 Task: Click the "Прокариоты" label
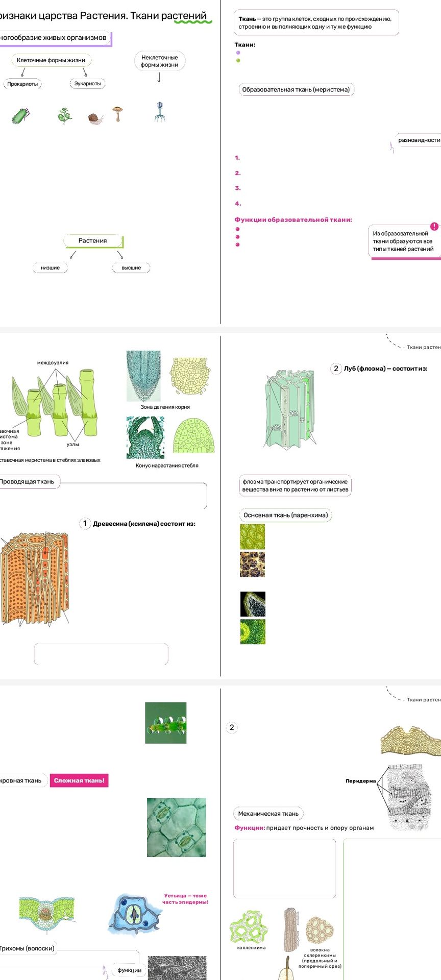coord(22,84)
